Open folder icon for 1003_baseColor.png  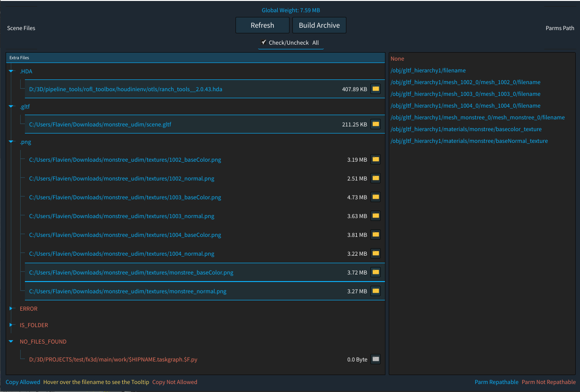pos(376,197)
